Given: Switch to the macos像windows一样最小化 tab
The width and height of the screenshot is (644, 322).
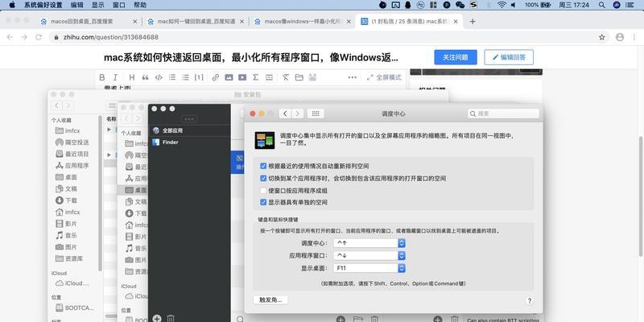Looking at the screenshot, I should tap(303, 22).
